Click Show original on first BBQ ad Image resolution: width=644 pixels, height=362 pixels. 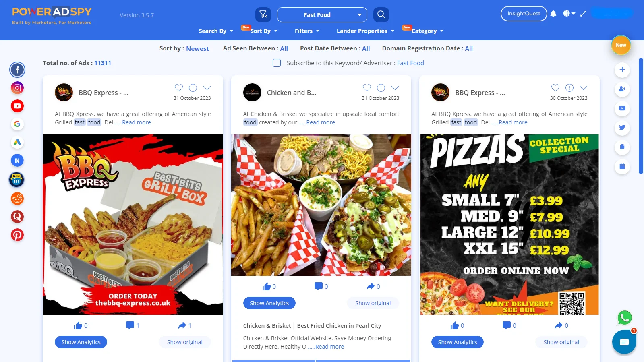pos(185,342)
